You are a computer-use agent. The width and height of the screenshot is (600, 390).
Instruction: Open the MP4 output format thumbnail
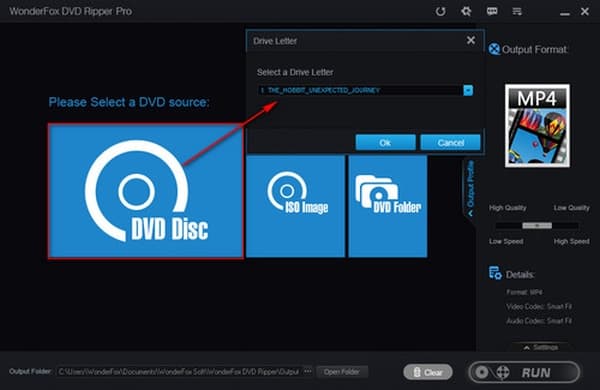pos(537,126)
